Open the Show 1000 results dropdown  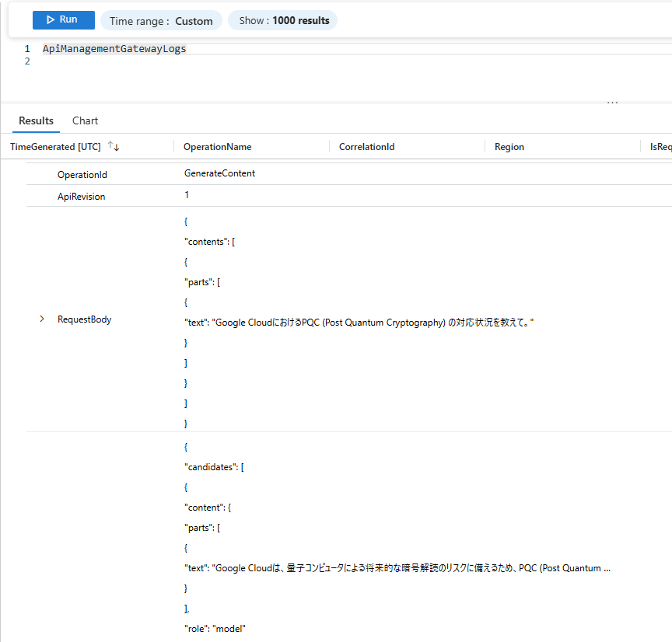pos(283,21)
